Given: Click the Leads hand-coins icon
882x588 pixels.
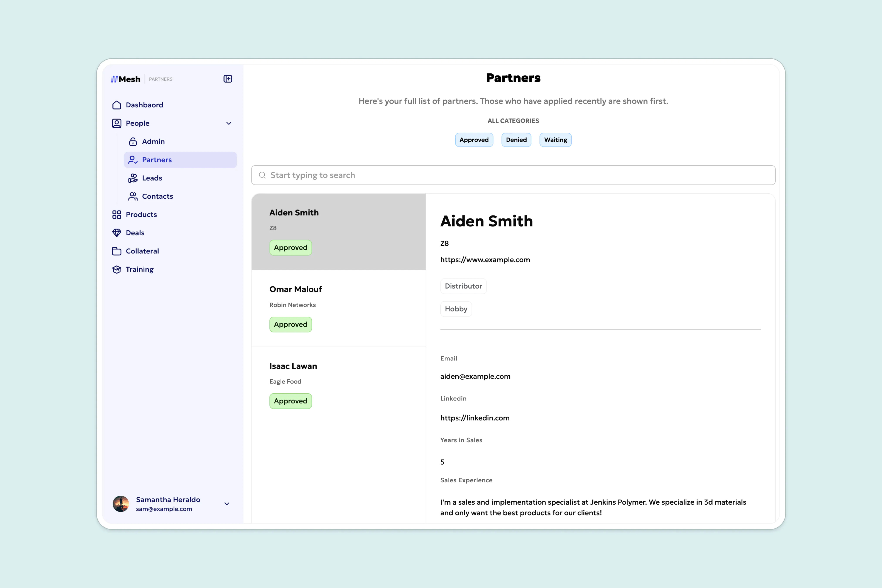Looking at the screenshot, I should coord(133,178).
